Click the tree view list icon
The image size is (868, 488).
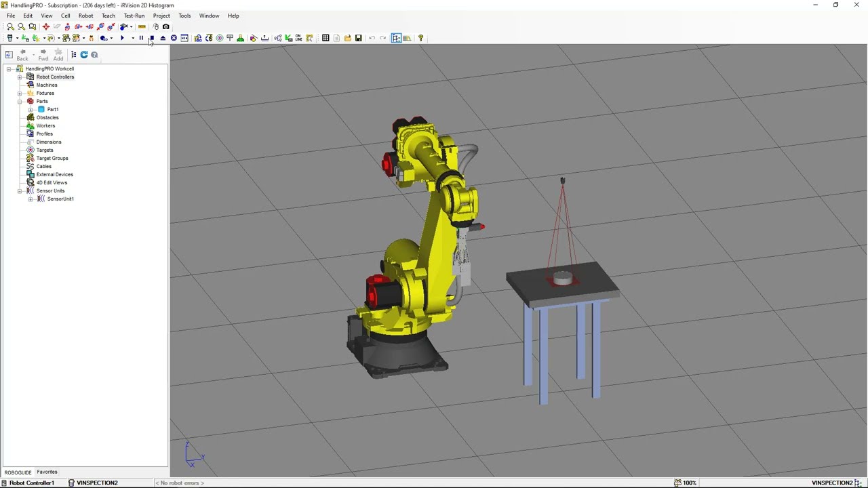point(73,55)
